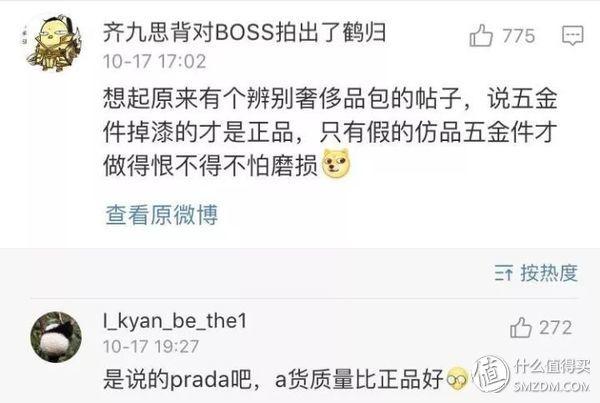The image size is (600, 403).
Task: Click the 10-17 19:27 timestamp
Action: [151, 347]
